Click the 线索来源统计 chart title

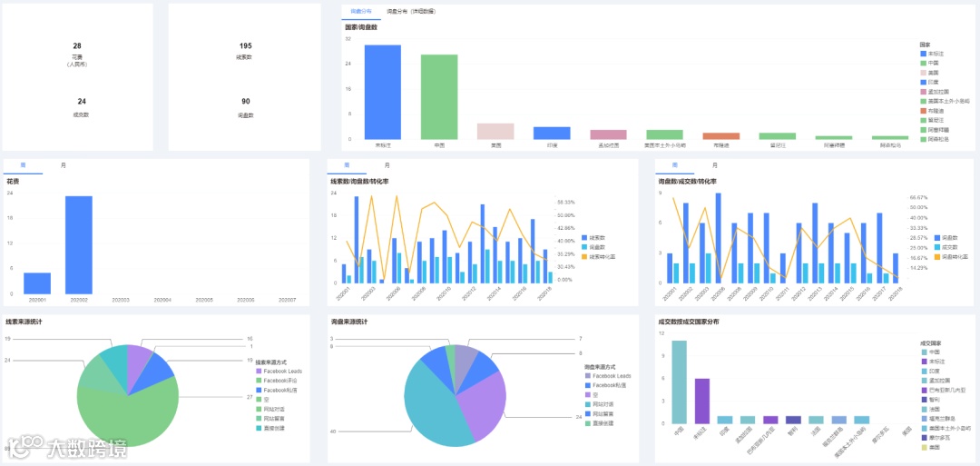[x=24, y=322]
